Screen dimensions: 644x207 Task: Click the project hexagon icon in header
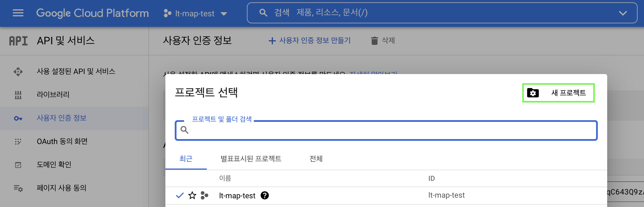pyautogui.click(x=167, y=13)
